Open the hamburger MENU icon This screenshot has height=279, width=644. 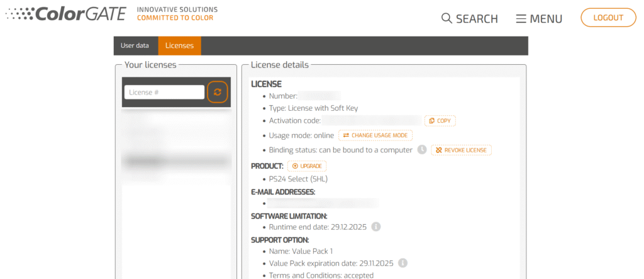521,18
